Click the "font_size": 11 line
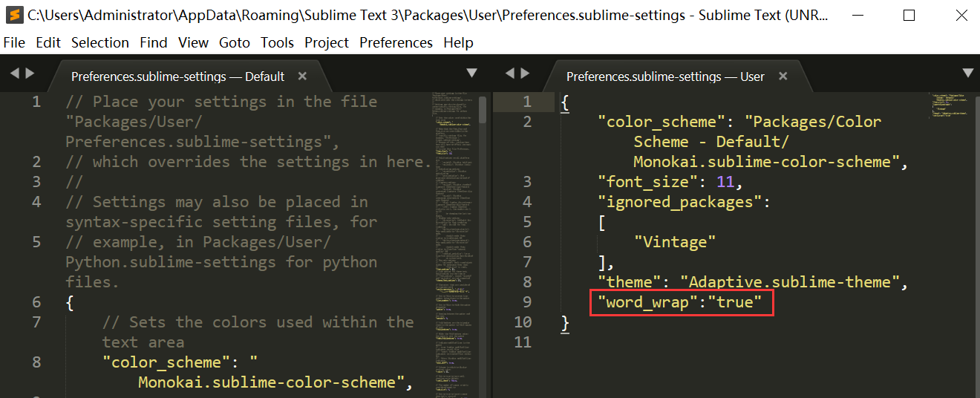 coord(670,182)
